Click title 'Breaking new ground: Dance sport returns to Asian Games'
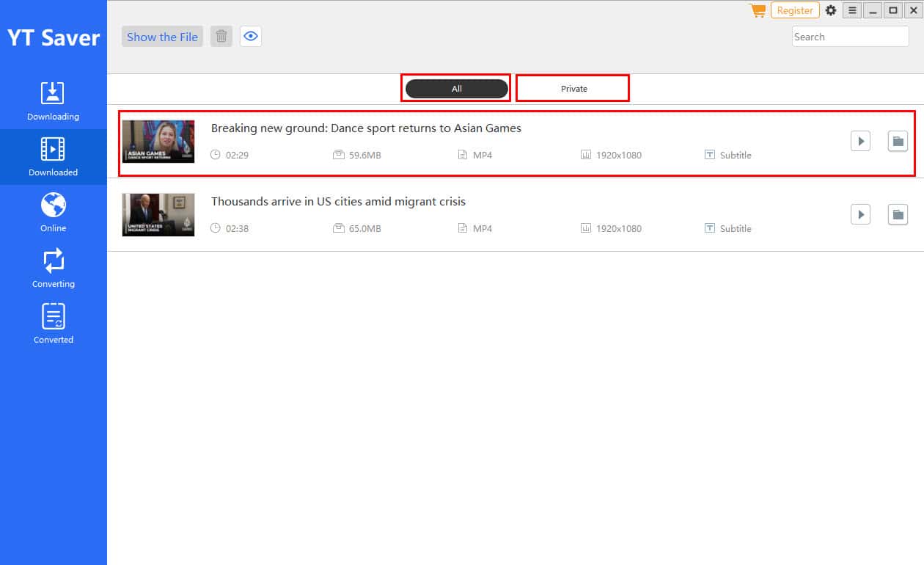The height and width of the screenshot is (565, 924). click(x=366, y=128)
